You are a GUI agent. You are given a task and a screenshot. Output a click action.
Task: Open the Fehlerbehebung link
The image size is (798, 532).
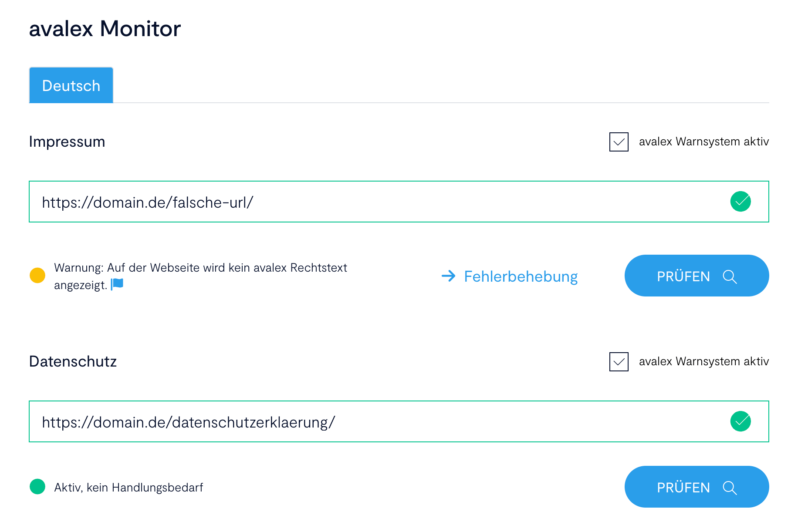521,276
